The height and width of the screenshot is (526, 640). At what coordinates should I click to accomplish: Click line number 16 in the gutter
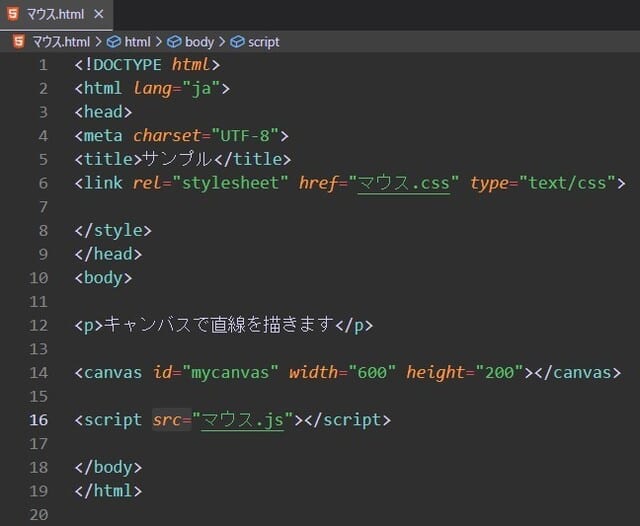pyautogui.click(x=38, y=420)
